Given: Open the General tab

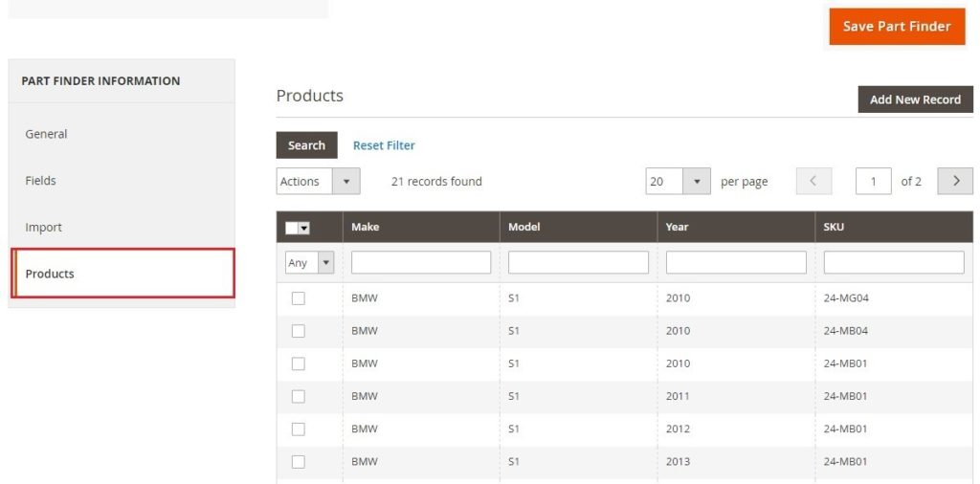Looking at the screenshot, I should [46, 134].
